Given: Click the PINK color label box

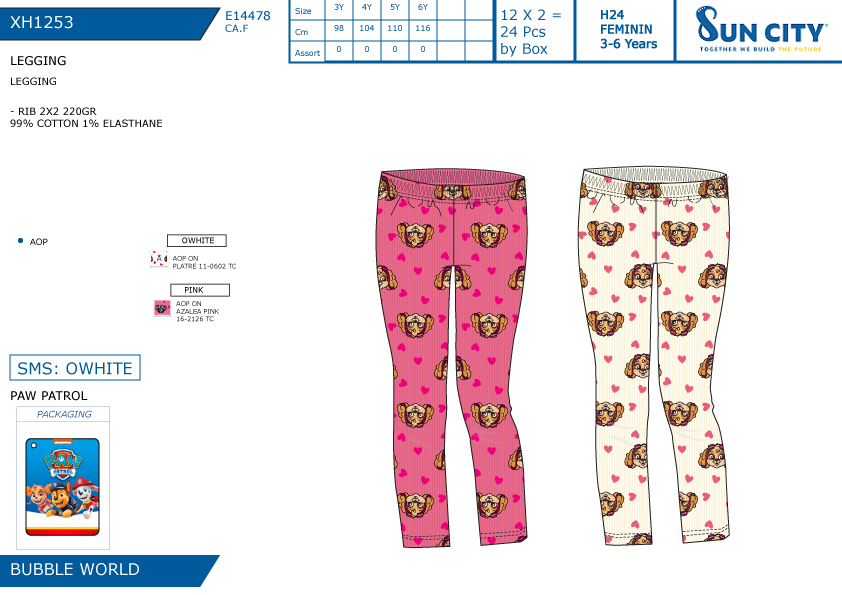Looking at the screenshot, I should pos(200,290).
